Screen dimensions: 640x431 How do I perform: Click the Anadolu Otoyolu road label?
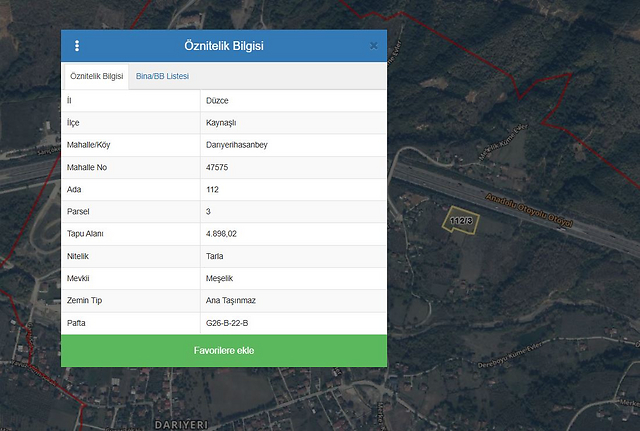529,210
